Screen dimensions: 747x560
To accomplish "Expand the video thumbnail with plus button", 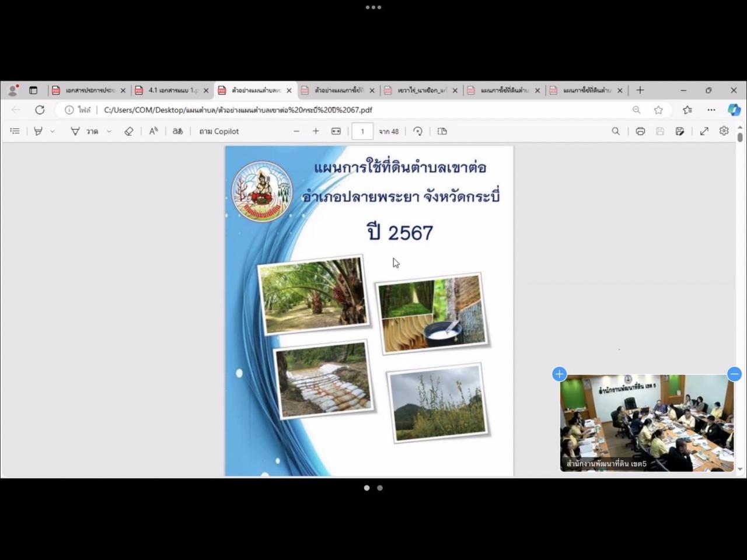I will coord(559,374).
